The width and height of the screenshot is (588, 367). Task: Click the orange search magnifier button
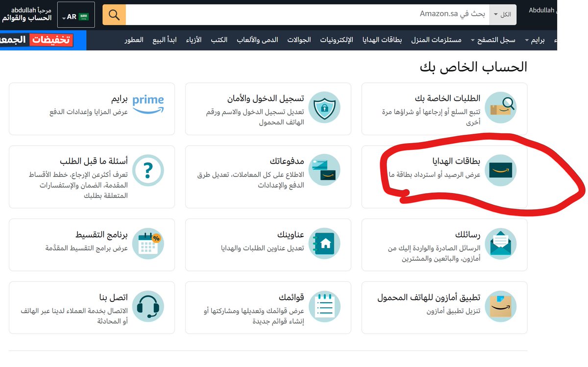pos(114,15)
